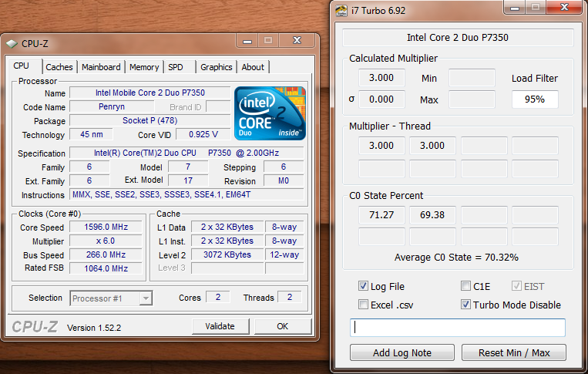Click the Instructions field MMX, SSE list
The image size is (588, 374).
[186, 194]
